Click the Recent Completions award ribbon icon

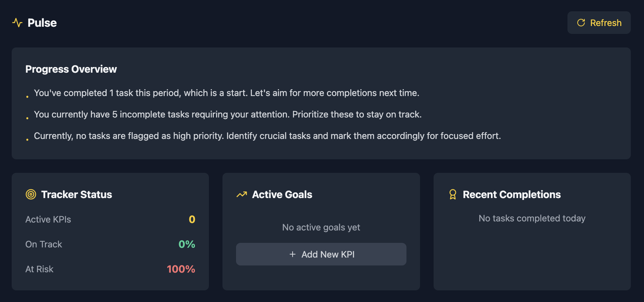click(x=453, y=194)
